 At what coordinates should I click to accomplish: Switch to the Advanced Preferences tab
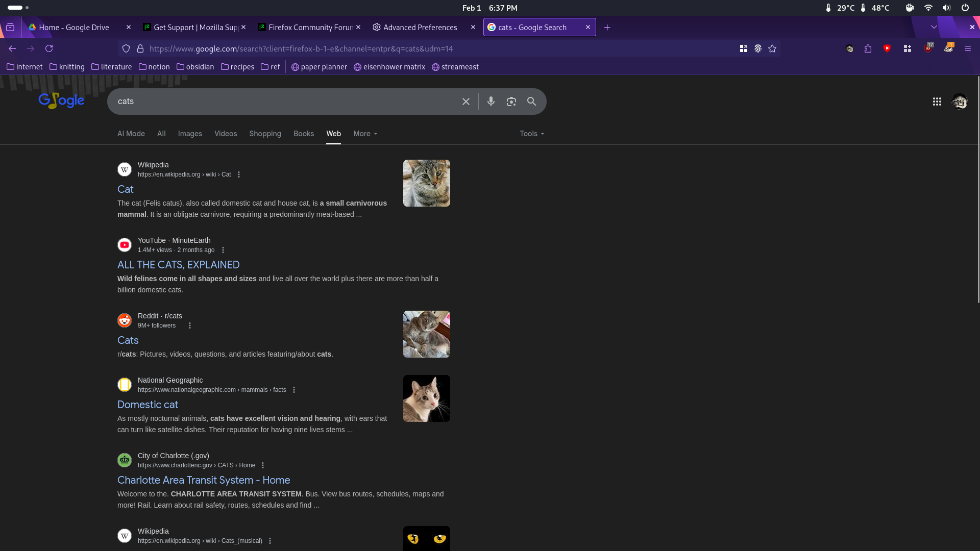420,28
